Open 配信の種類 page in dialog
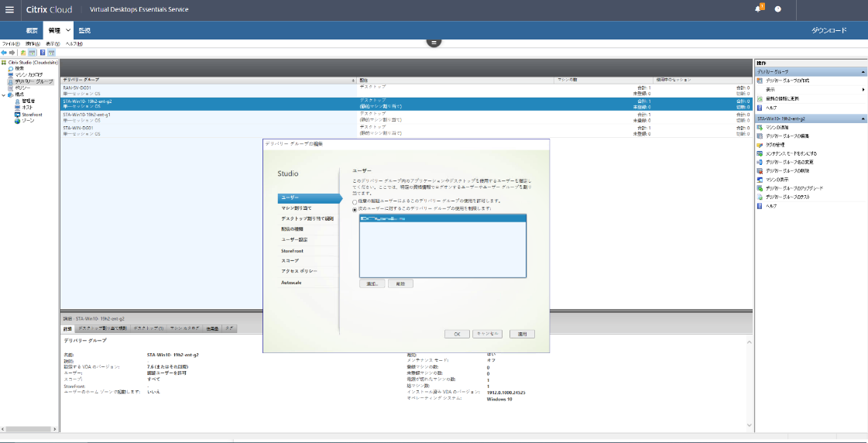This screenshot has height=443, width=868. click(x=307, y=229)
